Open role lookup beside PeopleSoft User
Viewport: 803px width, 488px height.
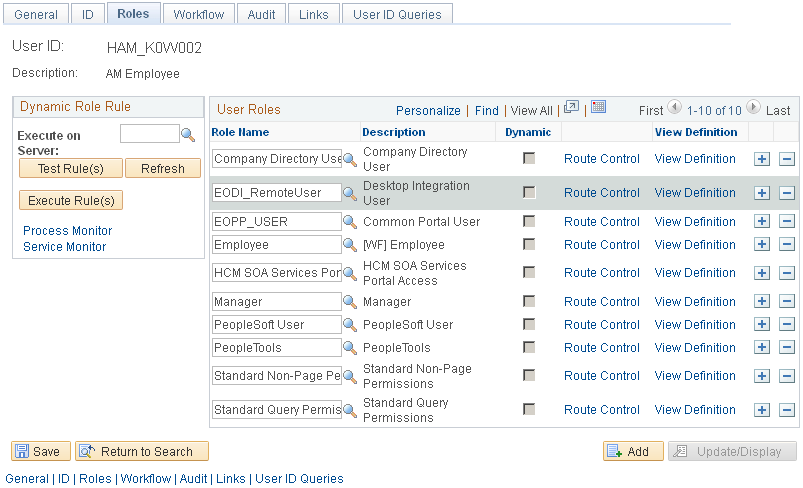[350, 325]
